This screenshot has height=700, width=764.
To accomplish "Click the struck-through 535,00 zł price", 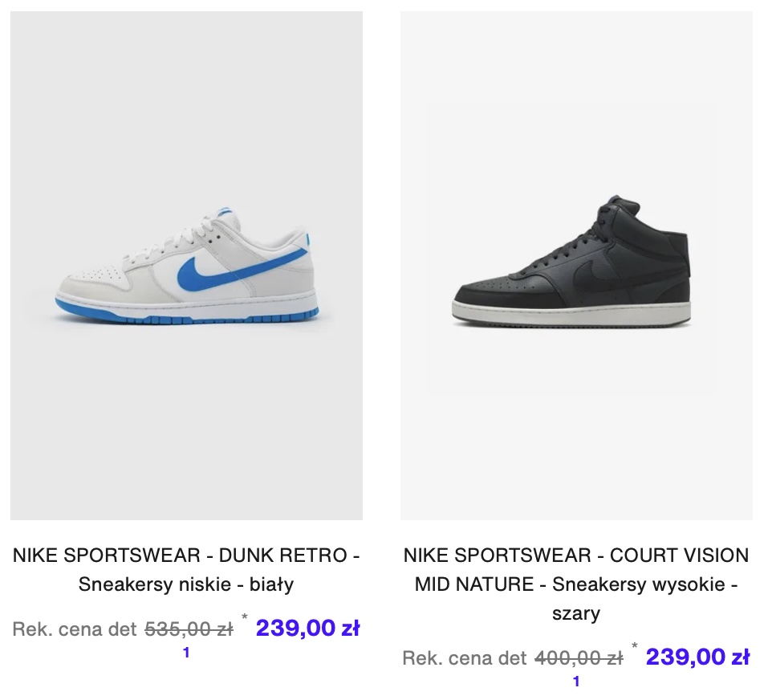I will [x=189, y=629].
